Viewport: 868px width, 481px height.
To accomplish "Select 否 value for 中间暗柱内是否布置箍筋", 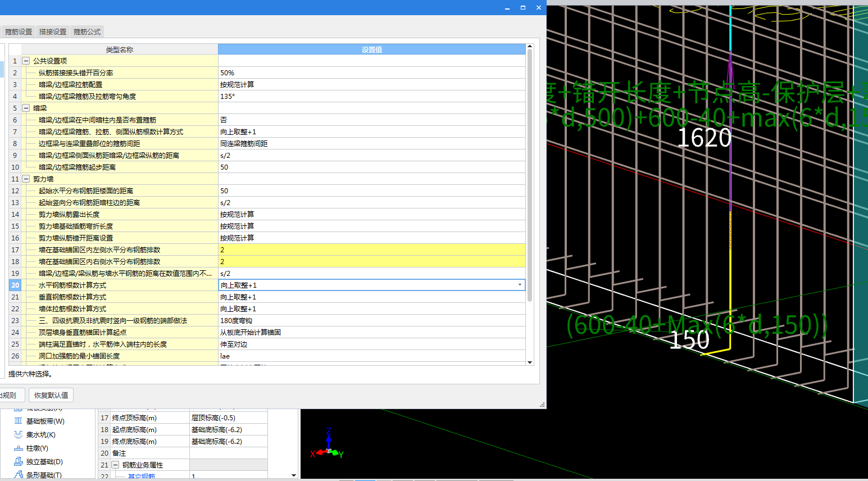I will pos(372,120).
